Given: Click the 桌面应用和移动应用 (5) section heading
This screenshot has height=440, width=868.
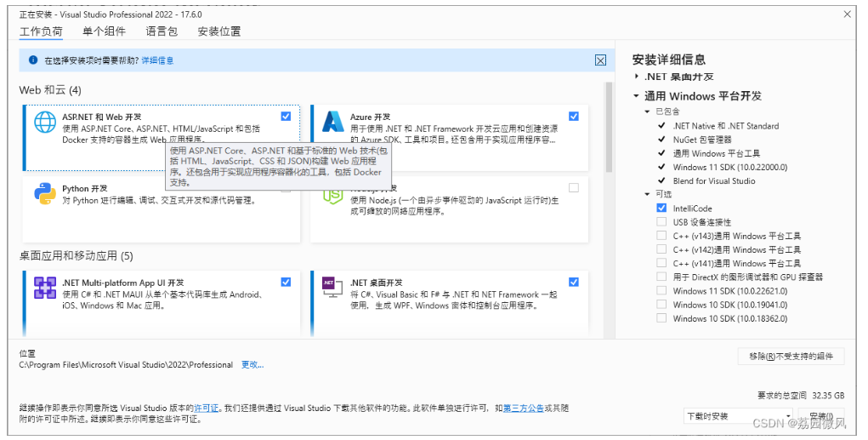Looking at the screenshot, I should (76, 255).
